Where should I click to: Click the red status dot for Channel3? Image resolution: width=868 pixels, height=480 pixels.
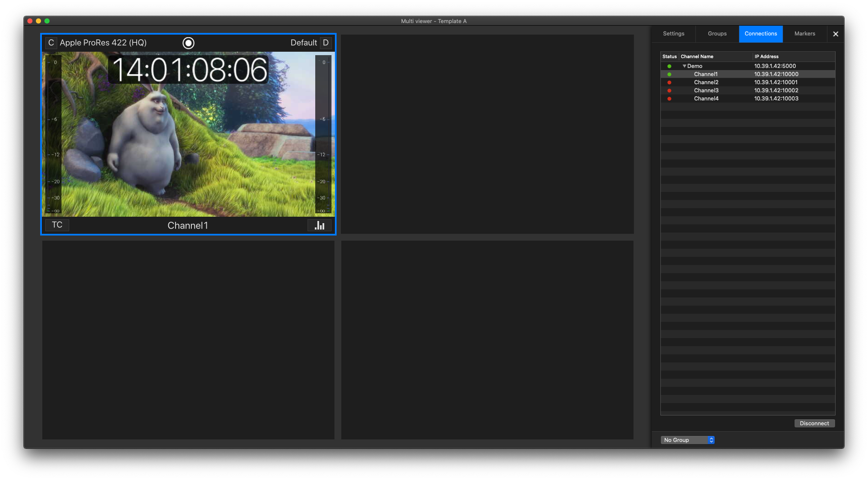click(669, 91)
